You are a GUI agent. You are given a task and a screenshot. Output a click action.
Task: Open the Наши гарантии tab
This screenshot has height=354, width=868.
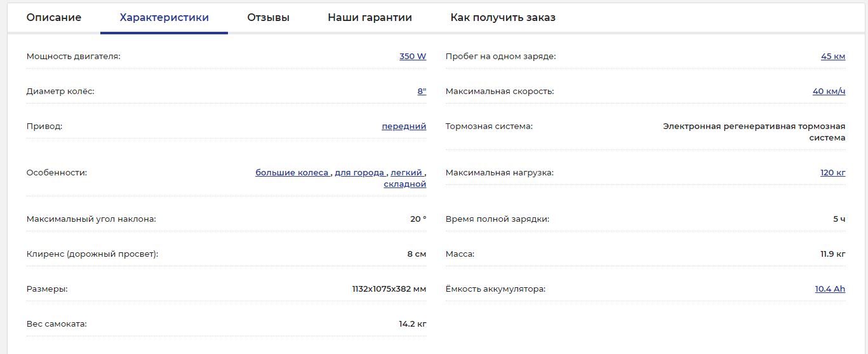pos(370,18)
